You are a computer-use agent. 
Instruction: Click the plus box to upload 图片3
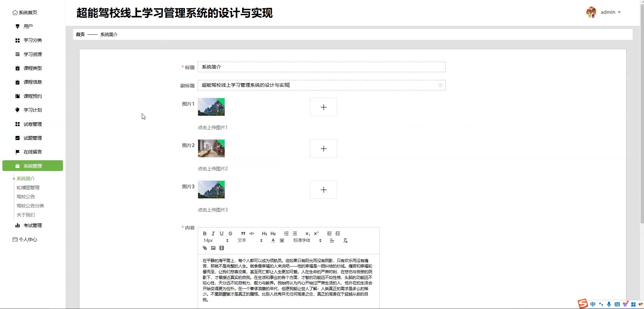pyautogui.click(x=323, y=190)
